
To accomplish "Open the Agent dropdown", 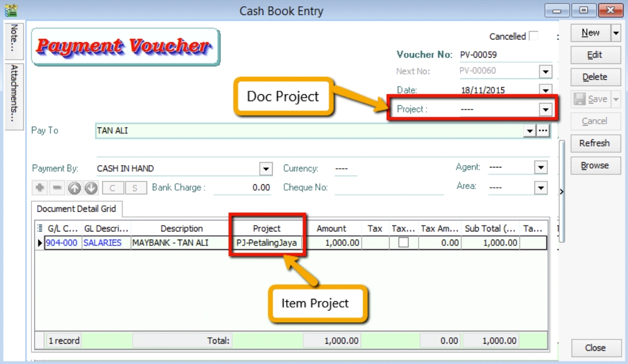I will pos(541,167).
